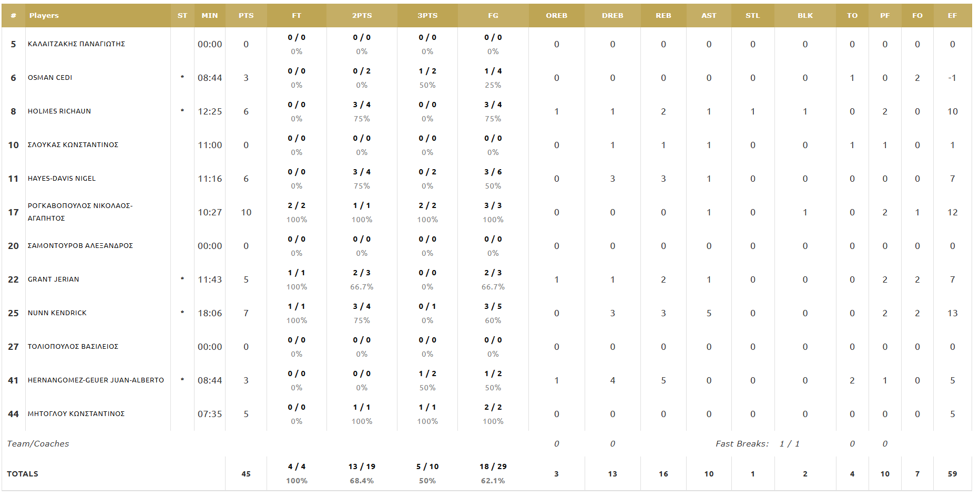Click the MIN column header

pos(209,16)
